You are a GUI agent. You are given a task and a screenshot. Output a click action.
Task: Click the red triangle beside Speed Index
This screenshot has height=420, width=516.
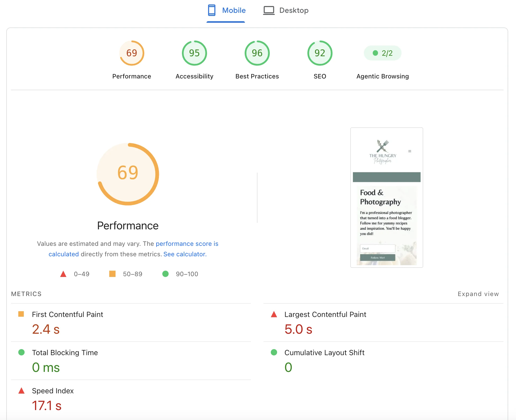[x=21, y=391]
